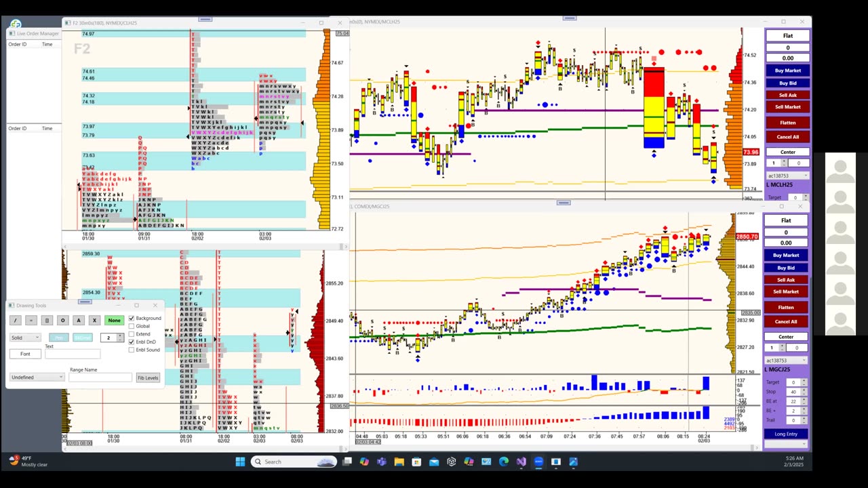Click Sell Ask in the MCLH25 panel
Viewport: 868px width, 488px height.
coord(788,95)
